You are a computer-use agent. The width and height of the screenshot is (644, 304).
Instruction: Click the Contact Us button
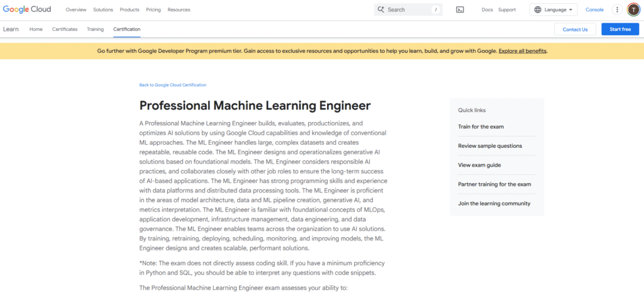coord(575,29)
